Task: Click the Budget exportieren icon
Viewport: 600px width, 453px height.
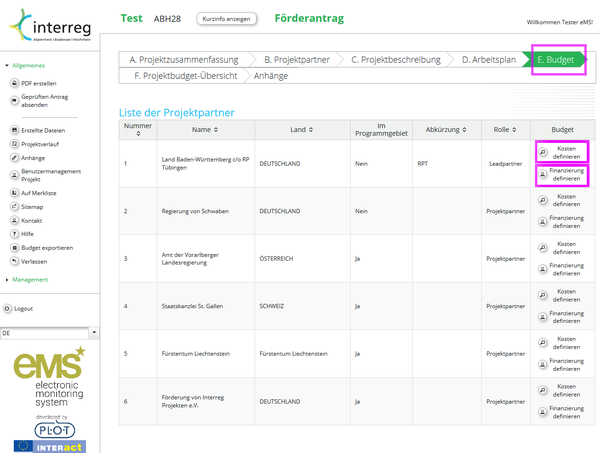Action: click(12, 247)
